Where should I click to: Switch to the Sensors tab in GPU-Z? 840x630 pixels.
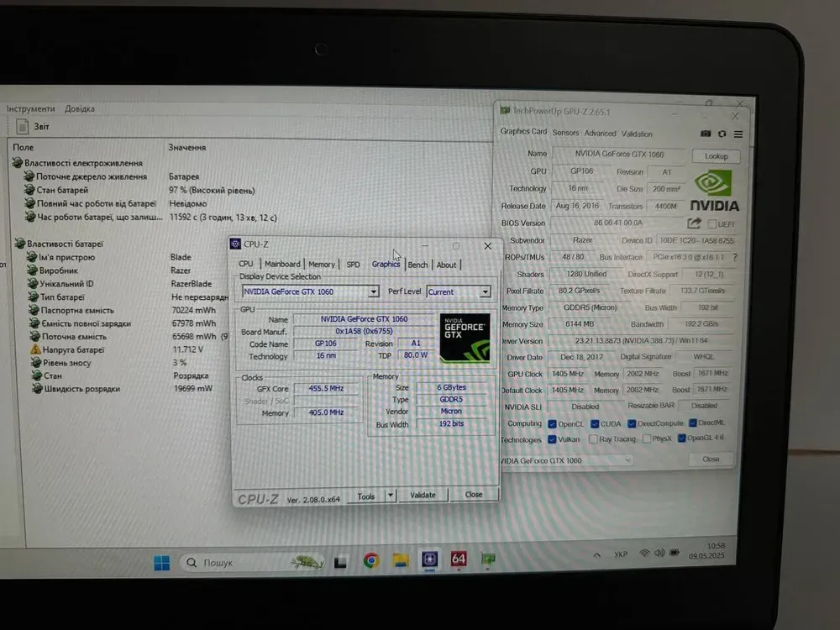565,133
